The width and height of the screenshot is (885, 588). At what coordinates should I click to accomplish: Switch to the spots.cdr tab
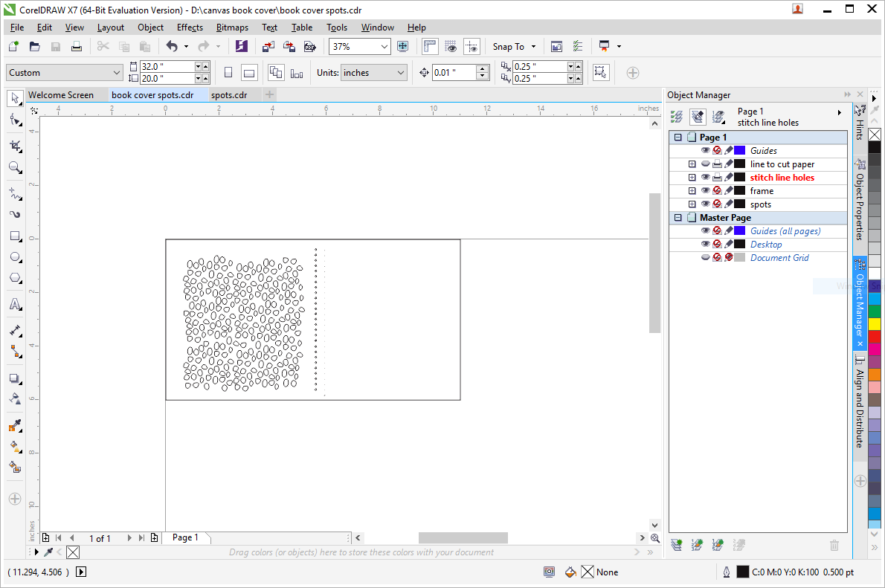pos(229,95)
